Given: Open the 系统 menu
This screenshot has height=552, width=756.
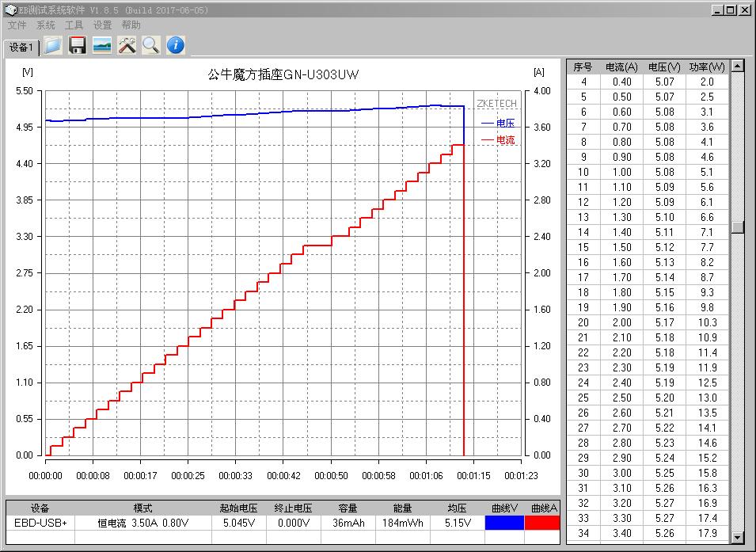Looking at the screenshot, I should pyautogui.click(x=46, y=25).
